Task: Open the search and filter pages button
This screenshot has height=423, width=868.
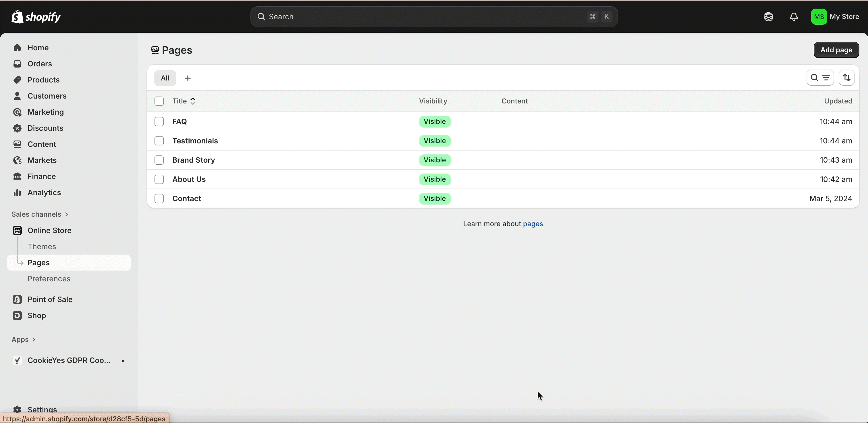Action: coord(820,78)
